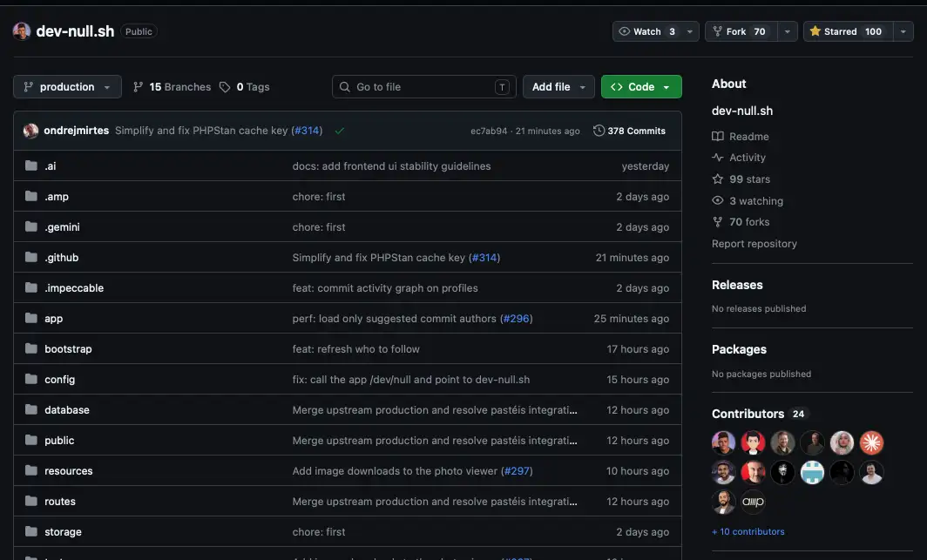Open the Report repository link
The height and width of the screenshot is (560, 927).
click(754, 243)
